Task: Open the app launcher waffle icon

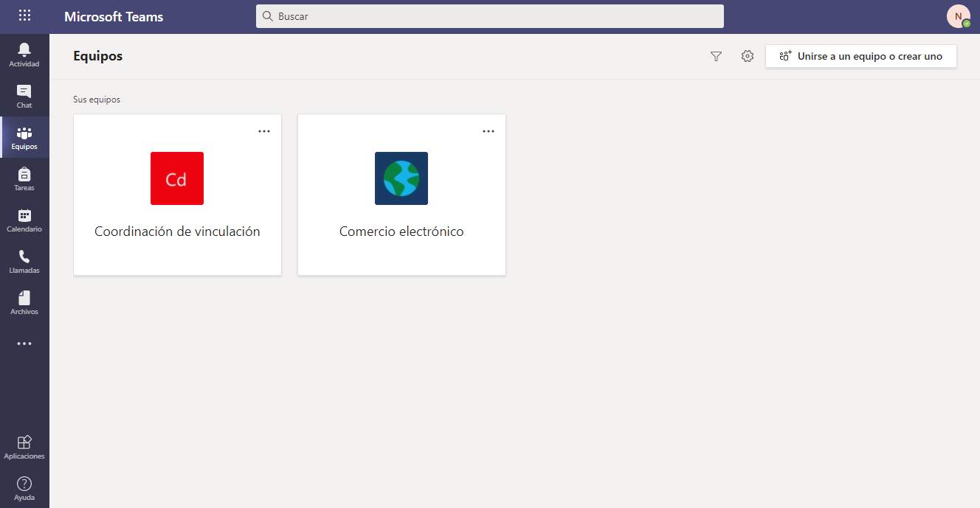Action: [x=24, y=15]
